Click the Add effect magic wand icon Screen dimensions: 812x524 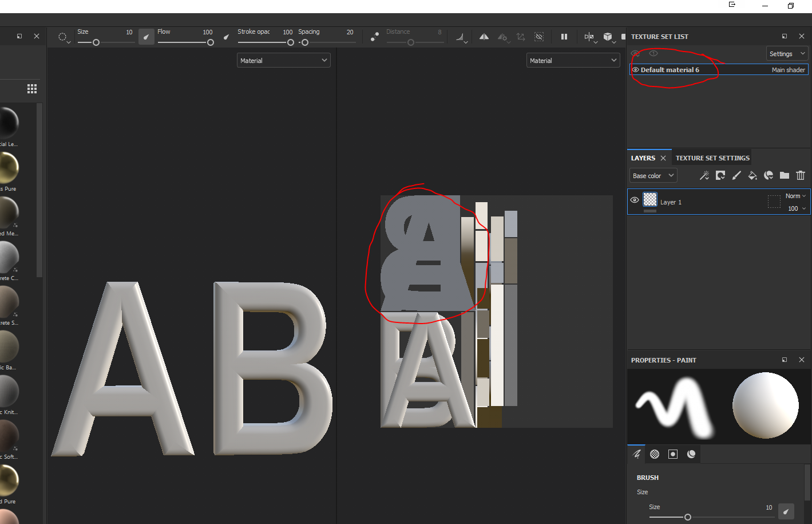[x=704, y=175]
